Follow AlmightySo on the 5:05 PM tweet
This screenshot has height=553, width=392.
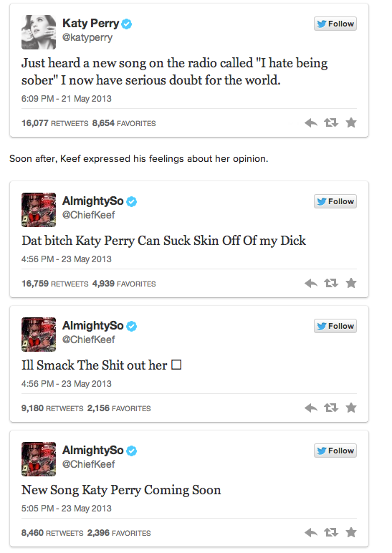[335, 451]
